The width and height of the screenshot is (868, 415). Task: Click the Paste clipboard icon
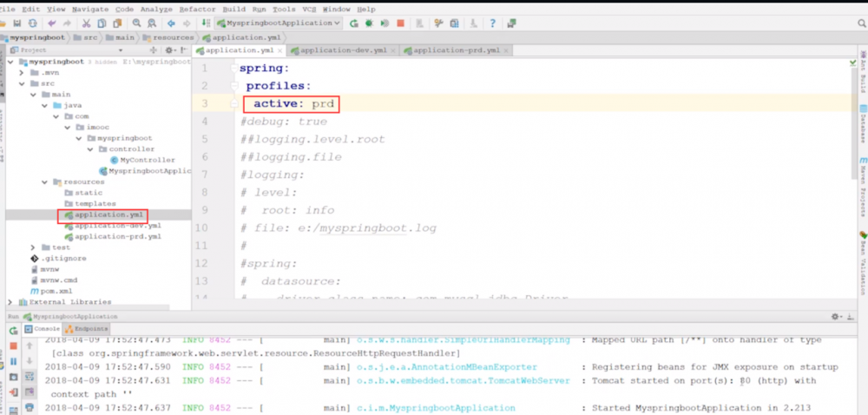pos(117,23)
